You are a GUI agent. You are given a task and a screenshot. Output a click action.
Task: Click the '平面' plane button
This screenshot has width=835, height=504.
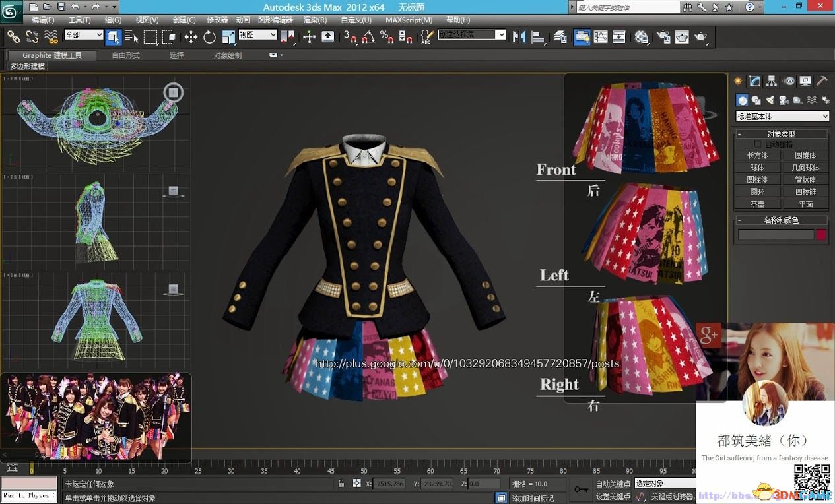[x=806, y=204]
